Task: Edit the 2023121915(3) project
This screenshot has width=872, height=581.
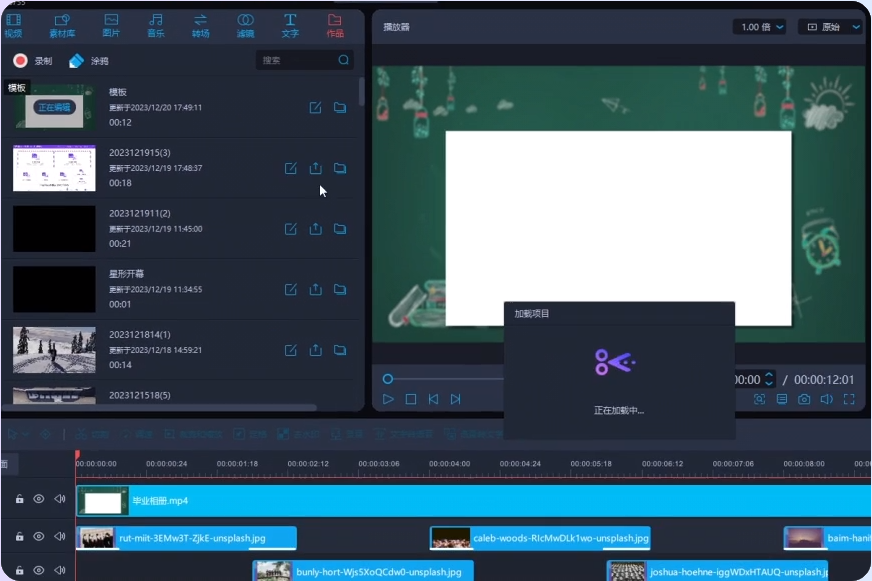Action: click(x=291, y=168)
